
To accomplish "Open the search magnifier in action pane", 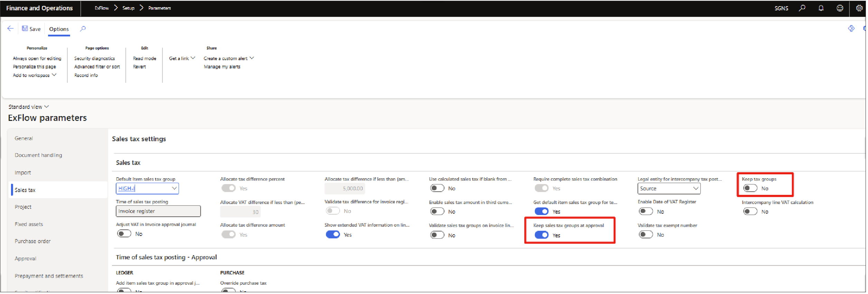I will pos(83,29).
